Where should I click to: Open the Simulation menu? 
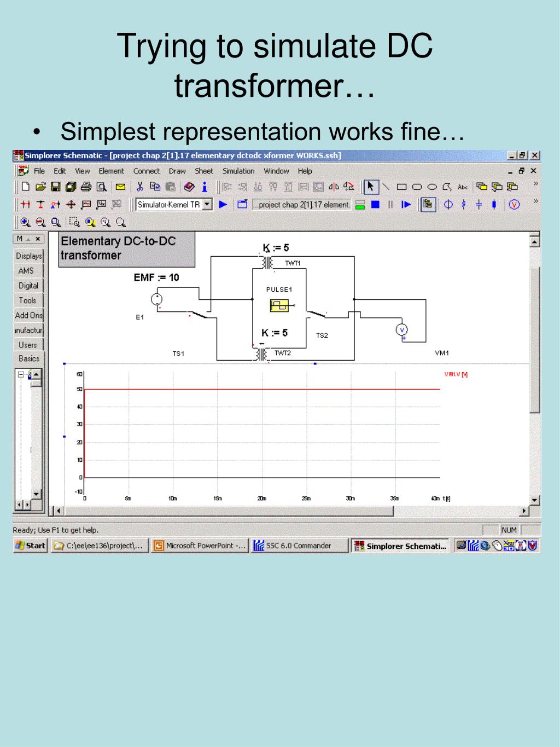pyautogui.click(x=238, y=171)
